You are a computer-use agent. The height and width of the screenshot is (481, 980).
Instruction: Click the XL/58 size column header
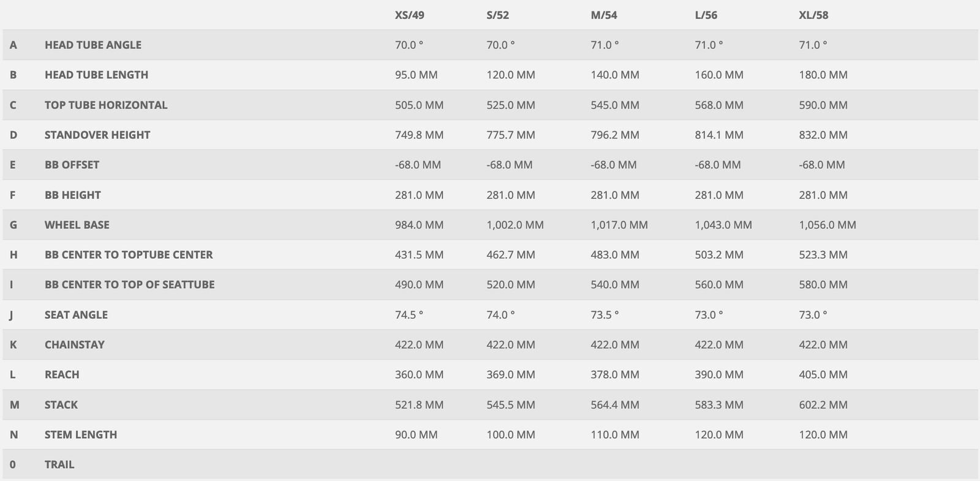coord(813,15)
